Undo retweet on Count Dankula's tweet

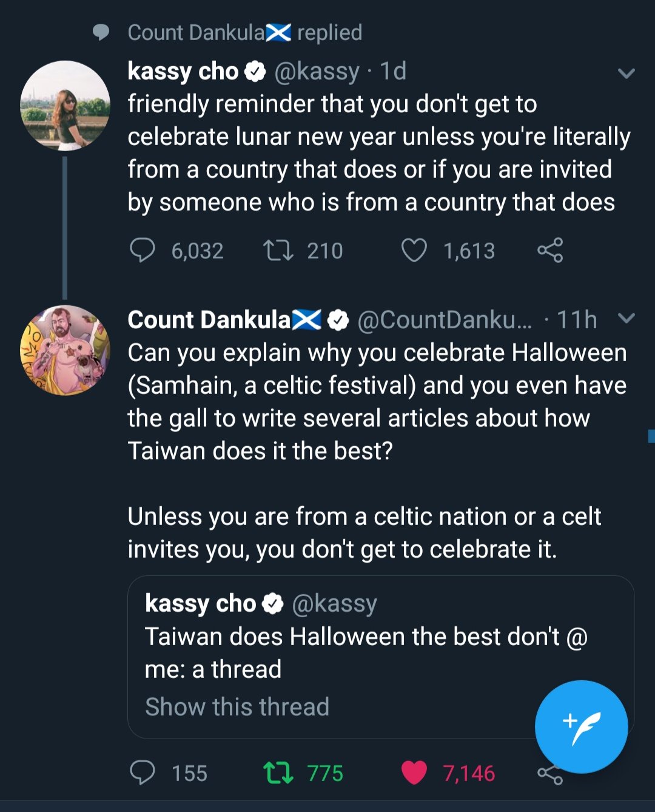[x=278, y=773]
